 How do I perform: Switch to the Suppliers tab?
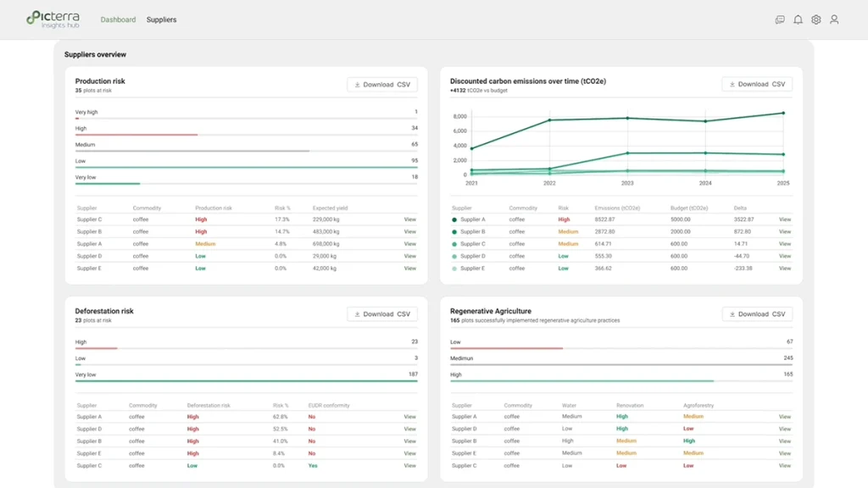click(161, 19)
